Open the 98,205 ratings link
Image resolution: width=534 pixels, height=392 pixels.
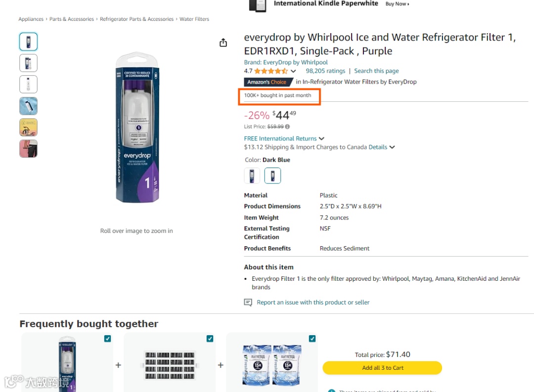pos(325,71)
